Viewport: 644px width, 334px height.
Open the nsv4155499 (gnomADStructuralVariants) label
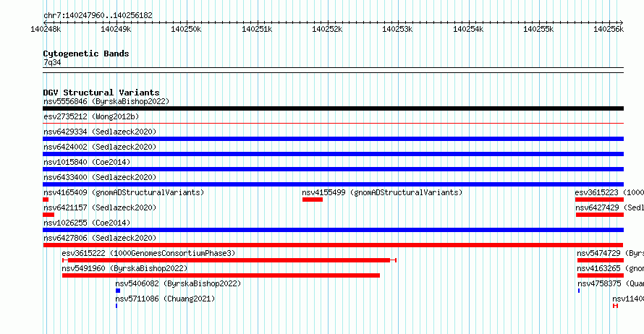pos(382,192)
